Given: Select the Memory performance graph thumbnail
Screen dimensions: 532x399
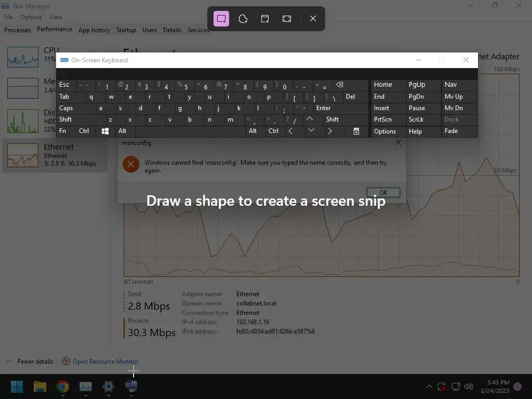Looking at the screenshot, I should tap(23, 88).
